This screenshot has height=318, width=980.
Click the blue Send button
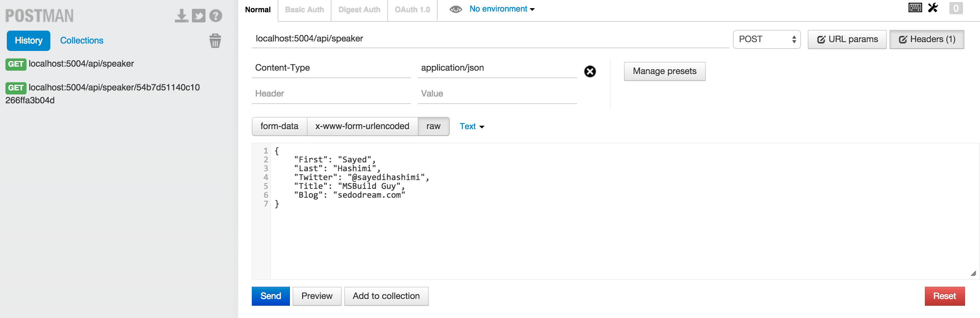tap(271, 296)
